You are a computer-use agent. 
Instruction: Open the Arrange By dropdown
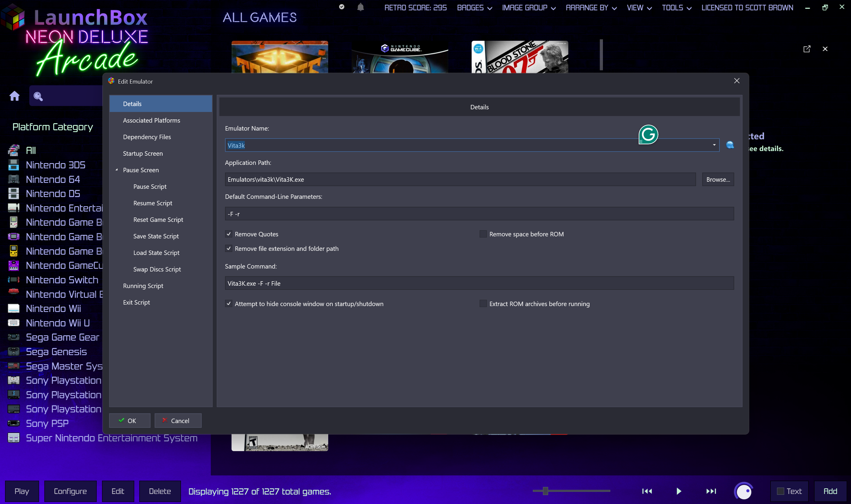tap(591, 7)
